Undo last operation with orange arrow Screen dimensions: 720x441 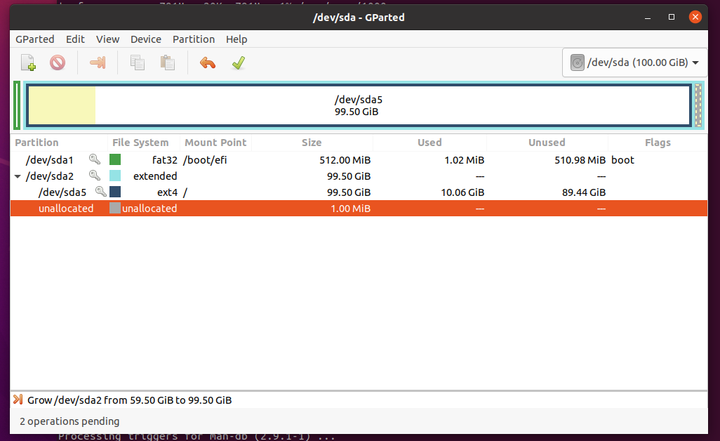(208, 62)
